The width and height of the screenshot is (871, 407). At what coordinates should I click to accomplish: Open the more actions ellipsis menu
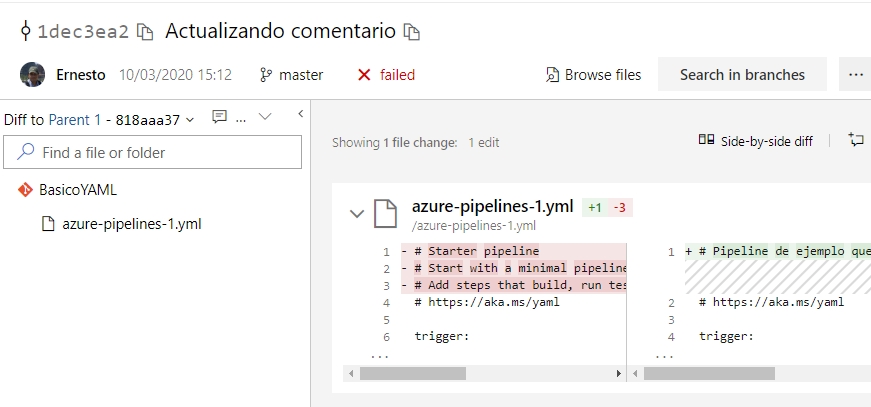tap(857, 74)
